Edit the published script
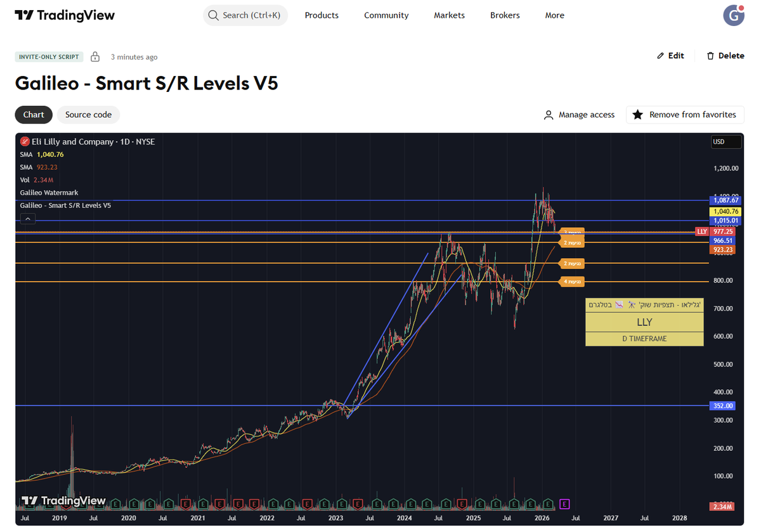761x532 pixels. tap(670, 56)
